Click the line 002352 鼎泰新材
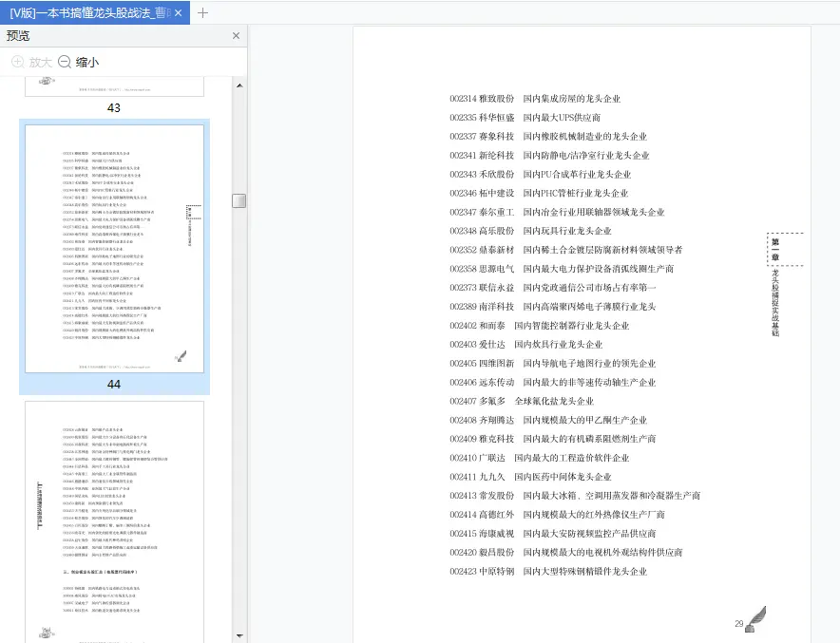The width and height of the screenshot is (840, 643). click(565, 250)
